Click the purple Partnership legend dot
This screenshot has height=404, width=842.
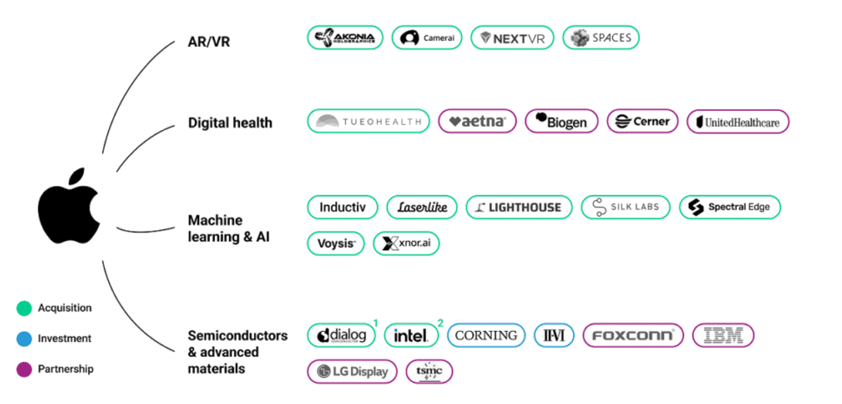coord(24,369)
